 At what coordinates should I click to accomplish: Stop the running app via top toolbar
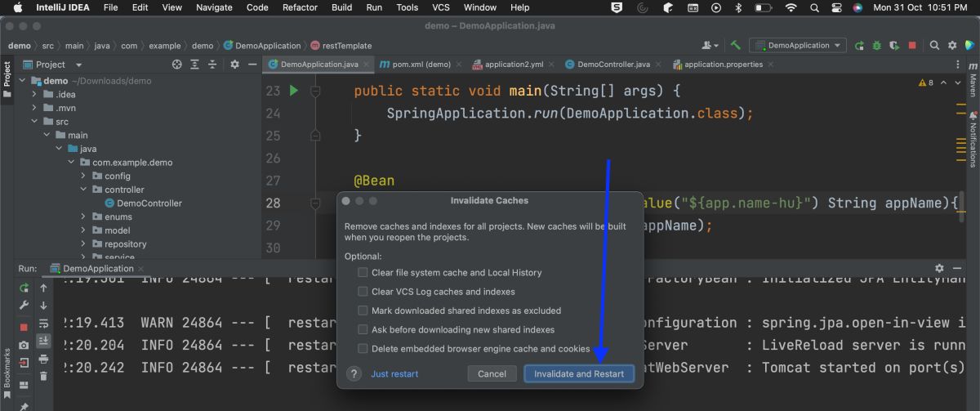(x=912, y=46)
